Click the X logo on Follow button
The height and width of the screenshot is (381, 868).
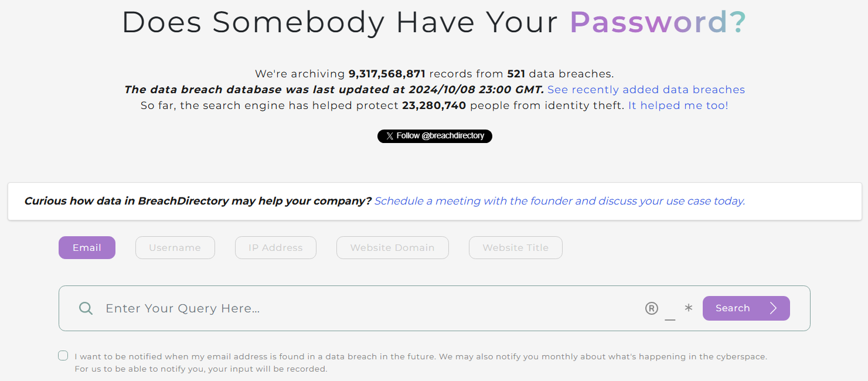coord(389,136)
